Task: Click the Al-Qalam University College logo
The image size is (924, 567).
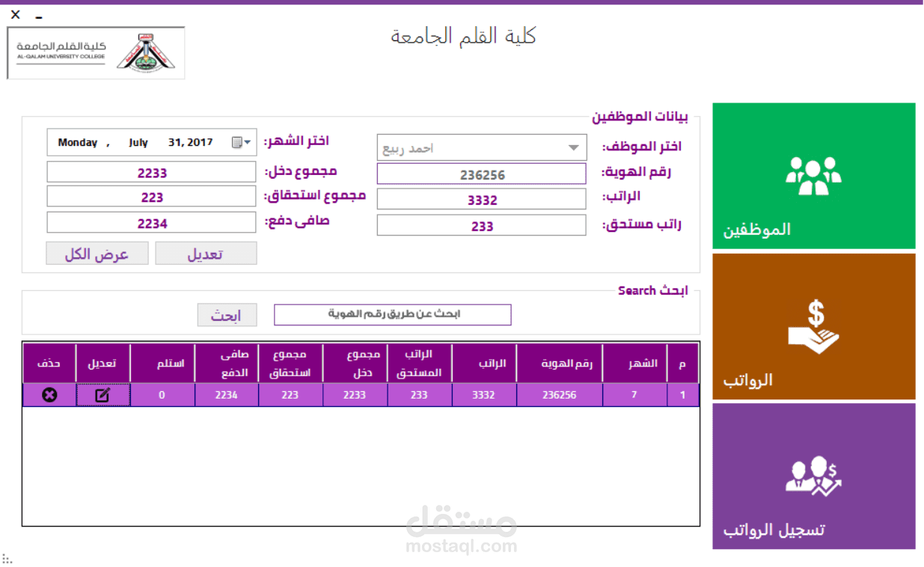Action: coord(95,53)
